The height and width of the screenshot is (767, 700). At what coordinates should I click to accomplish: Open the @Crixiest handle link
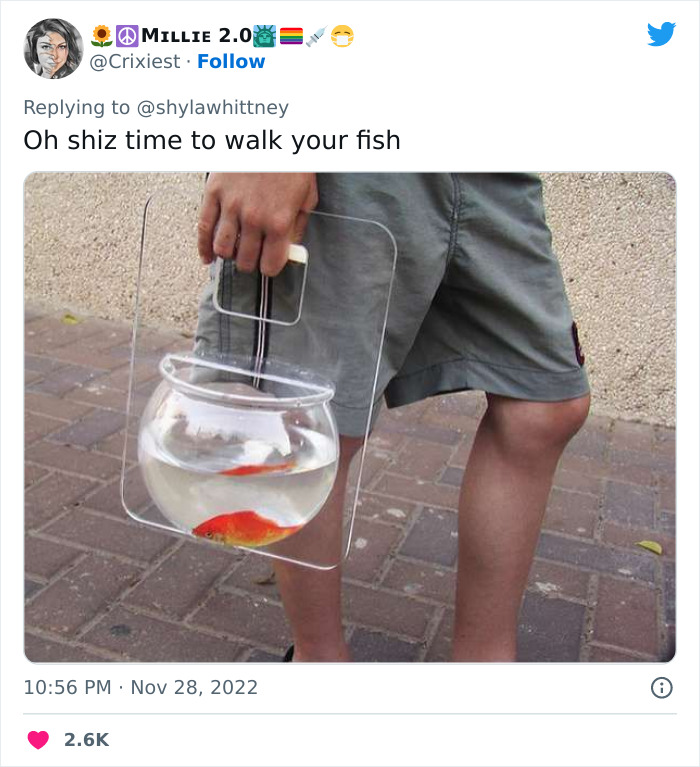click(136, 62)
